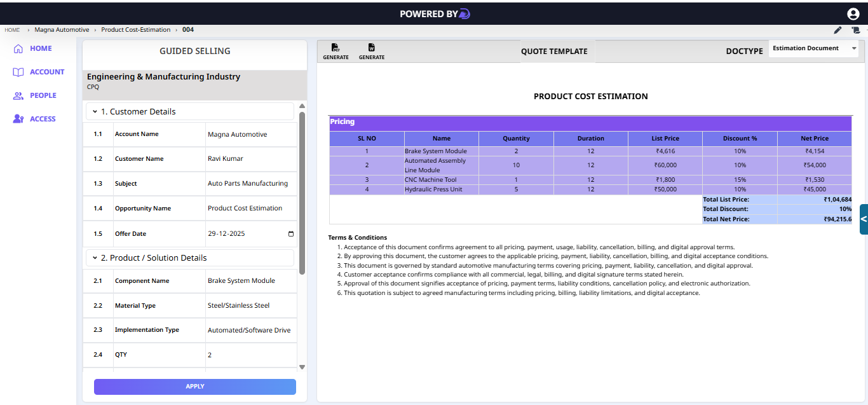Click the scrollbar up arrow in Guided Selling
868x405 pixels.
(x=302, y=106)
